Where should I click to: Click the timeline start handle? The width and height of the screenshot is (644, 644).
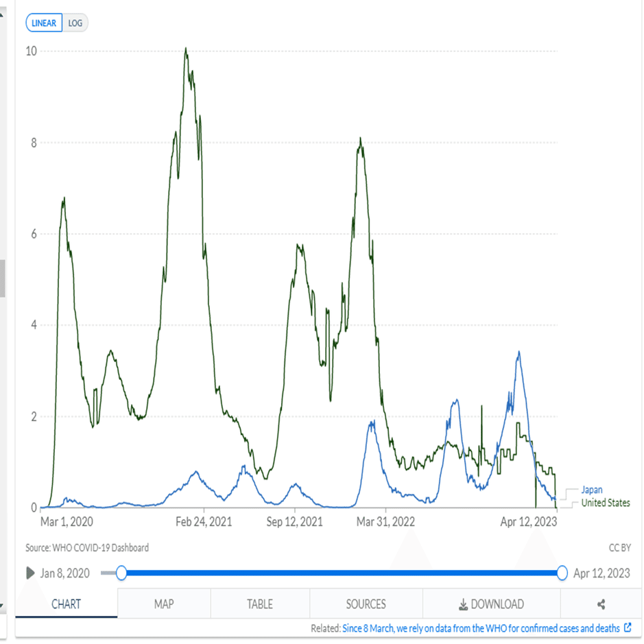tap(121, 573)
